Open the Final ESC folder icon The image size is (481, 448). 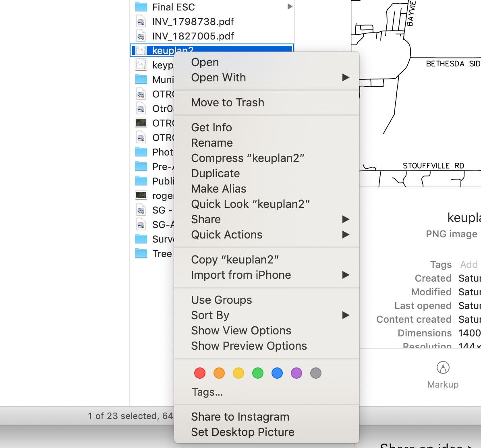[141, 7]
